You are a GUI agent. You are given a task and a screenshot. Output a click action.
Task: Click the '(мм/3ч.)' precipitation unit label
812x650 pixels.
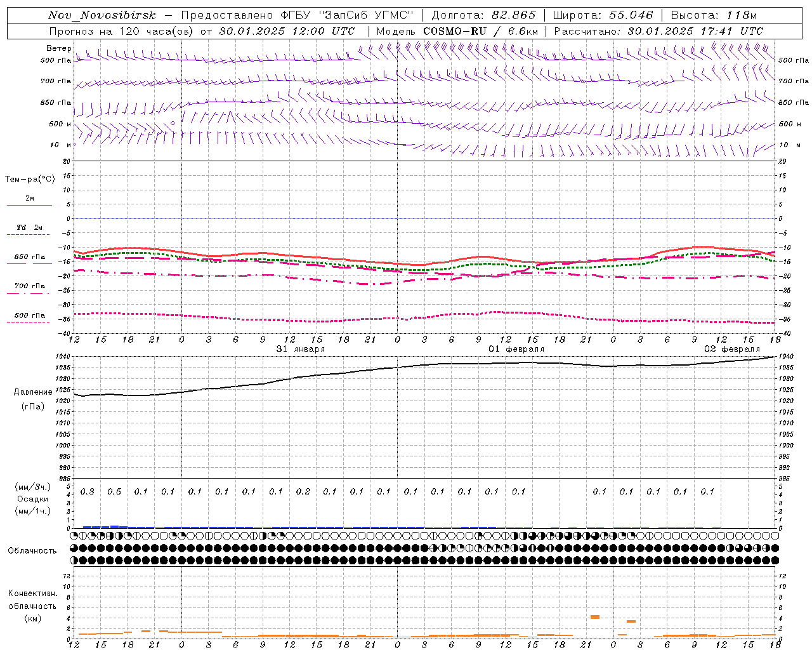click(x=33, y=487)
